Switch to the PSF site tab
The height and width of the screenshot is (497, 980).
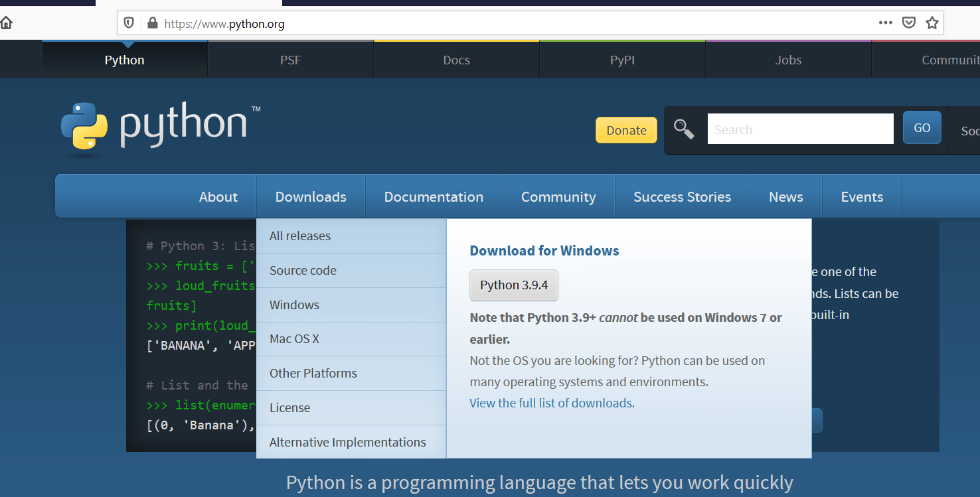[x=291, y=60]
